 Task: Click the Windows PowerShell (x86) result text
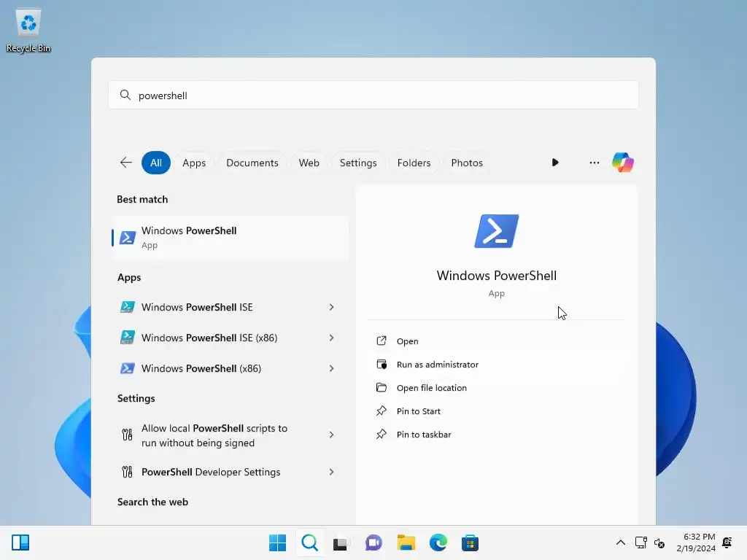[201, 368]
